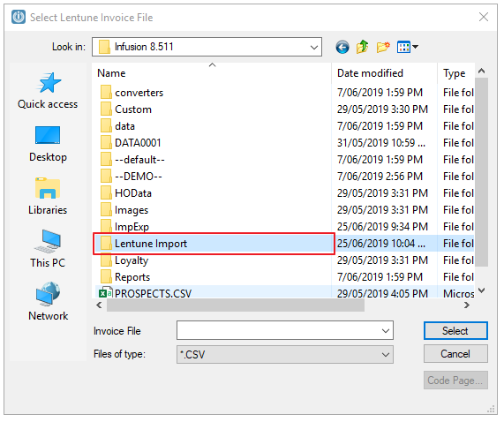Open the View menu icon

[x=407, y=48]
